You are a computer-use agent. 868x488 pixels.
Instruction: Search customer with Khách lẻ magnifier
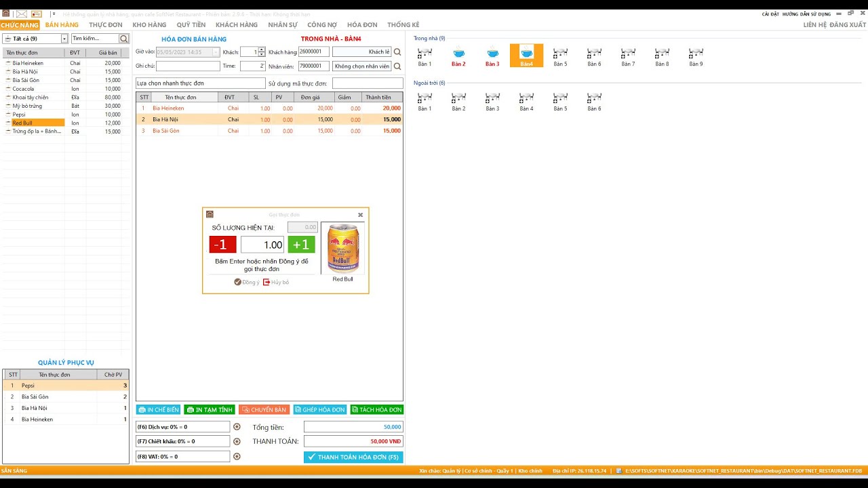397,52
